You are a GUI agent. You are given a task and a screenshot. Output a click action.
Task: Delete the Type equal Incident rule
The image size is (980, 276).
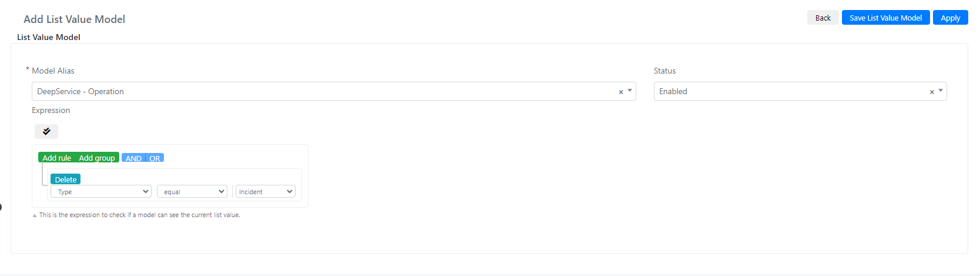click(x=66, y=179)
